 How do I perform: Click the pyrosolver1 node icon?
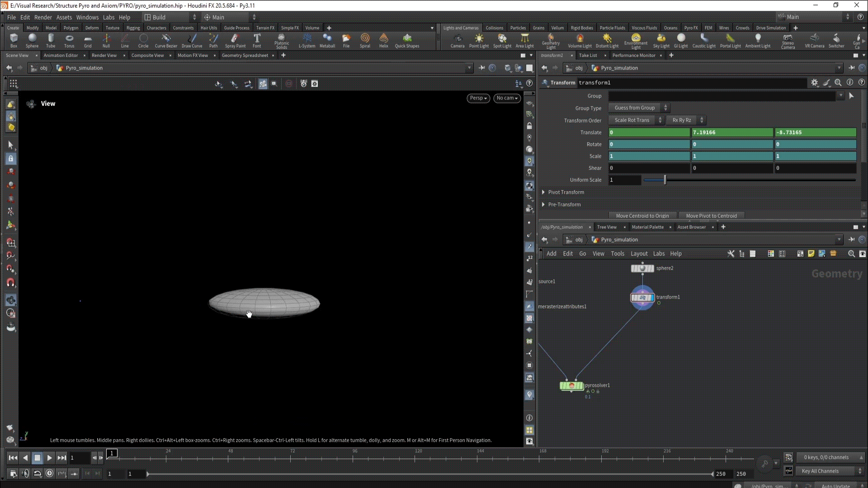571,386
